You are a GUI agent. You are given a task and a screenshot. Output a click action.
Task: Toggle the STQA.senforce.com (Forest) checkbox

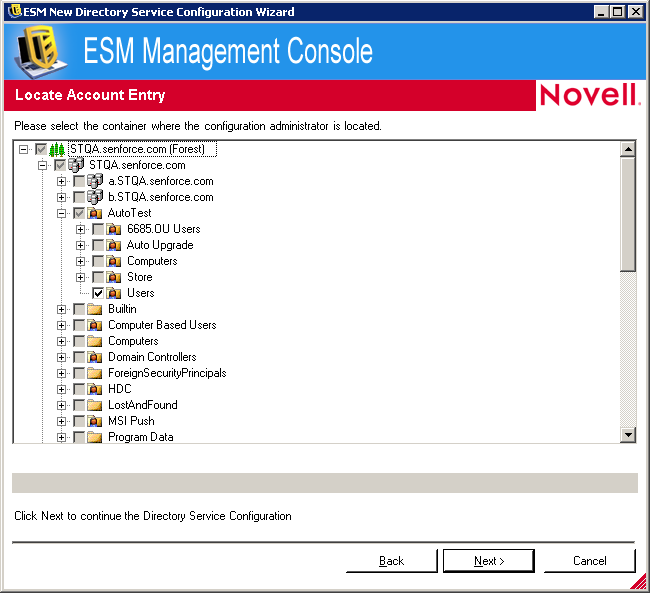click(x=41, y=149)
